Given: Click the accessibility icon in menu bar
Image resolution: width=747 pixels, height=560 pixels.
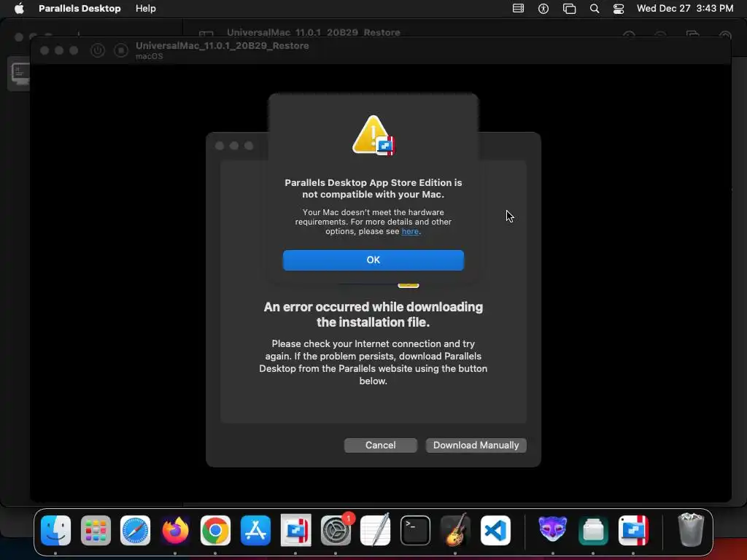Looking at the screenshot, I should [x=543, y=9].
